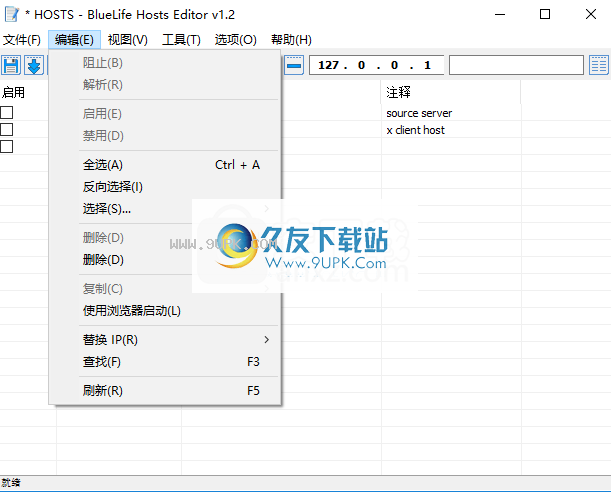This screenshot has height=493, width=611.
Task: Click the greyed 解析(R) menu entry
Action: [x=165, y=85]
